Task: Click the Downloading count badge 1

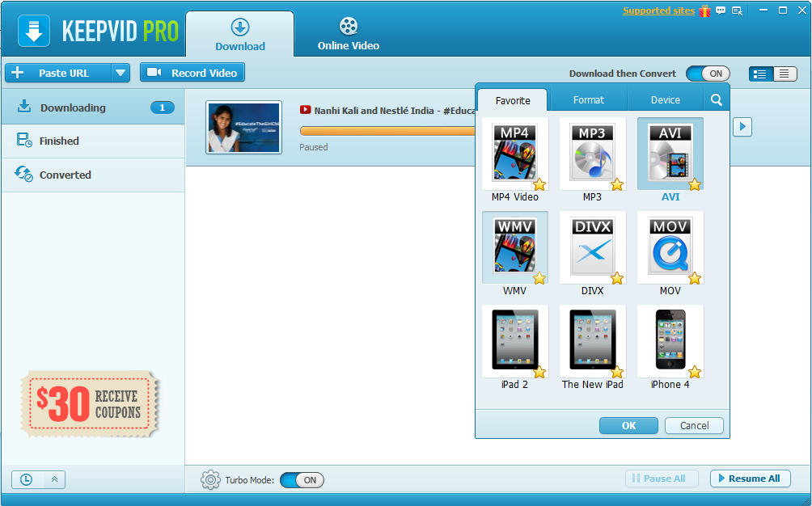Action: [x=162, y=108]
